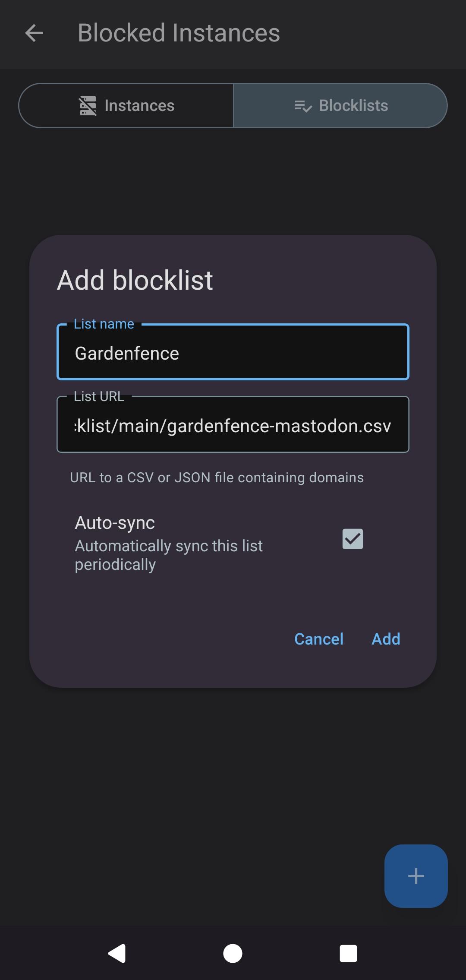Focus the List name field containing Gardenfence
This screenshot has height=980, width=466.
[x=233, y=353]
